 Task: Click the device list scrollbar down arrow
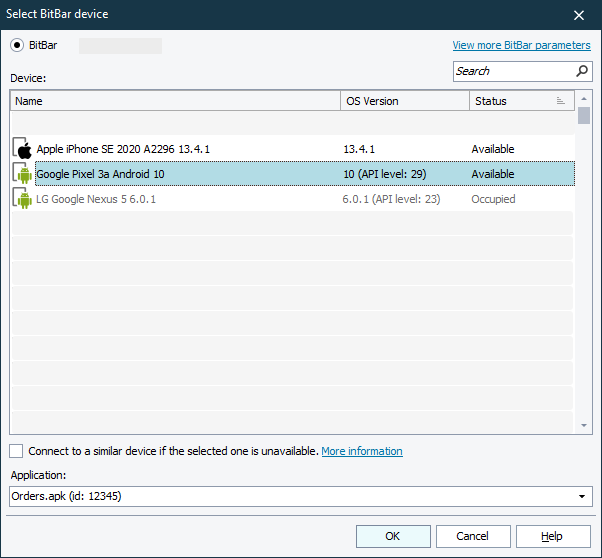pyautogui.click(x=584, y=426)
